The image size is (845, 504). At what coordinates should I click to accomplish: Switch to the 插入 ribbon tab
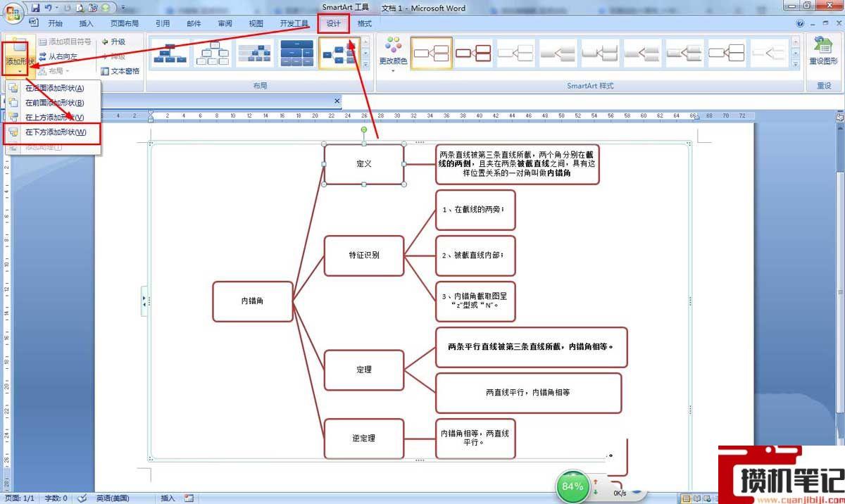tap(86, 23)
